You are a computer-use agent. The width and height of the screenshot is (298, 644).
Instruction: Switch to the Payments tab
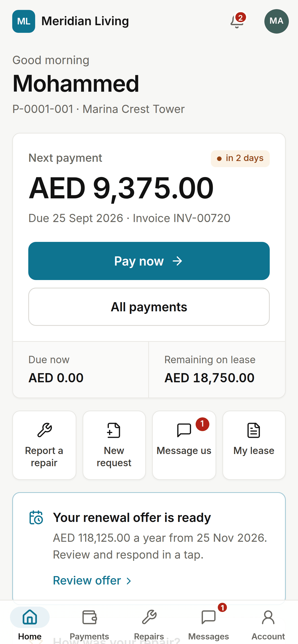[x=89, y=624]
